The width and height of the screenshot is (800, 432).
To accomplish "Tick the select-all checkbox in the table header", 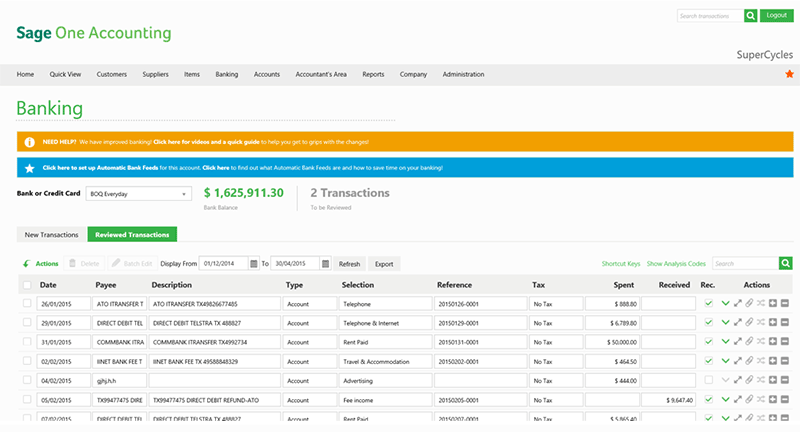I will pos(27,285).
